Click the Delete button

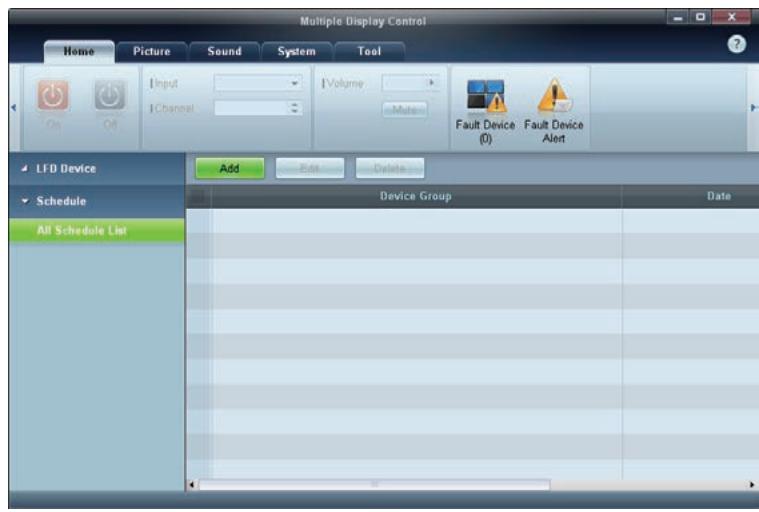[x=390, y=168]
